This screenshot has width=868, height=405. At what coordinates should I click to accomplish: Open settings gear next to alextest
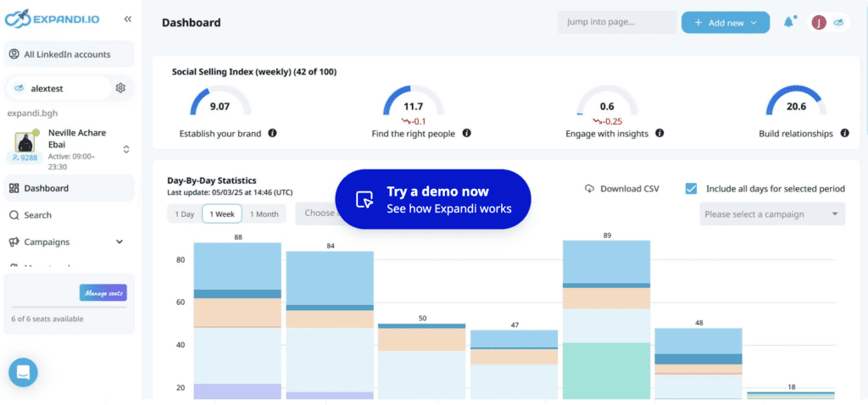pyautogui.click(x=120, y=87)
